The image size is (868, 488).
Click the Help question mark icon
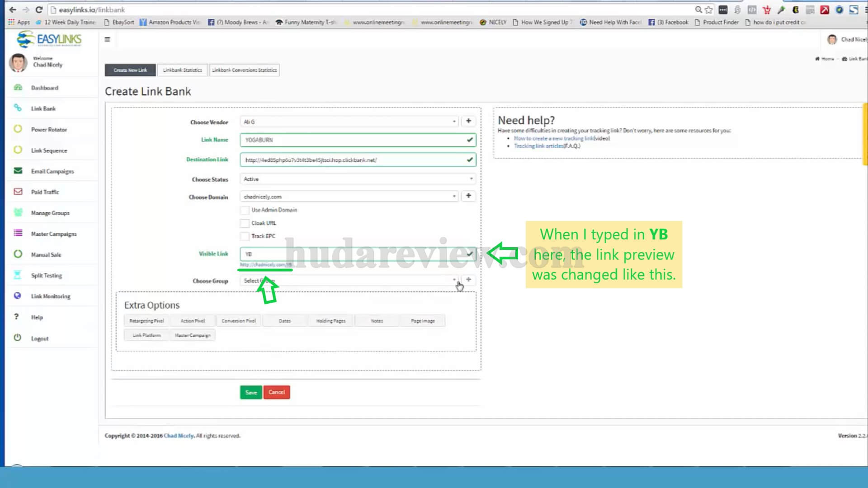(17, 317)
